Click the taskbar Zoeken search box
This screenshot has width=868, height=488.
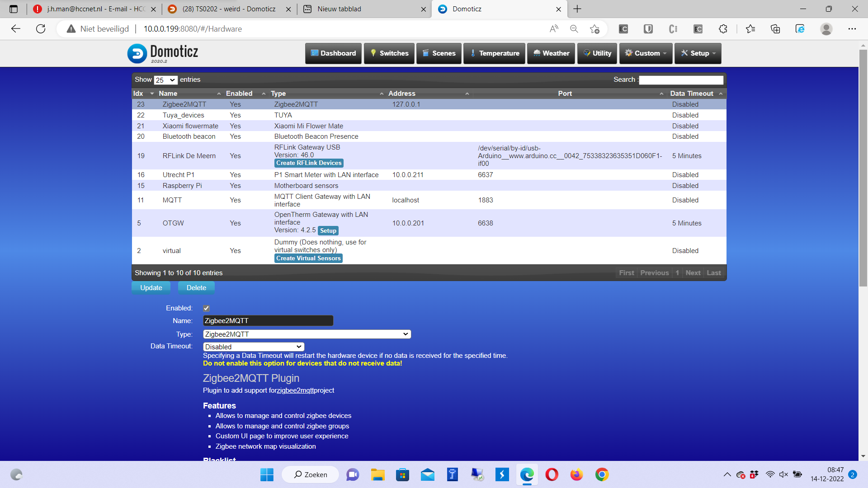coord(310,474)
